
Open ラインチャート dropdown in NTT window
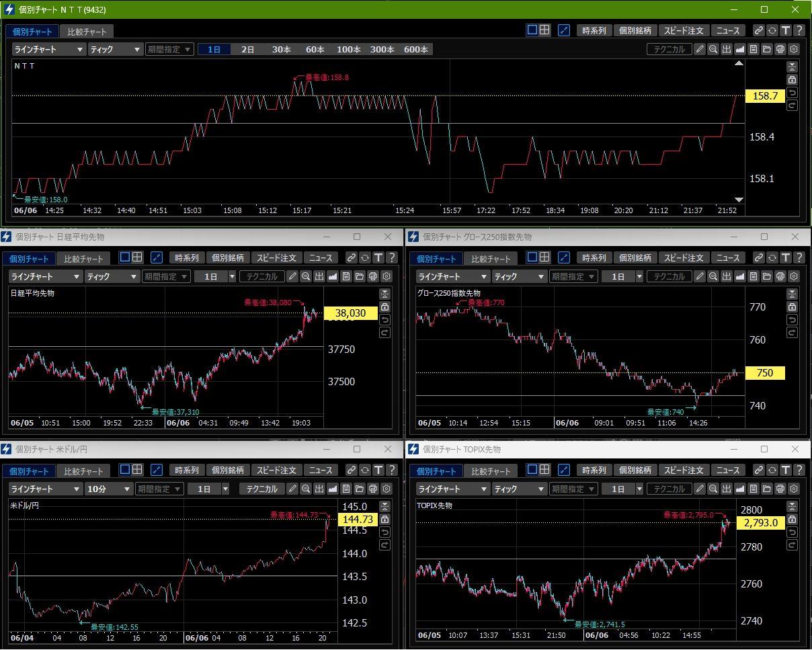point(49,49)
